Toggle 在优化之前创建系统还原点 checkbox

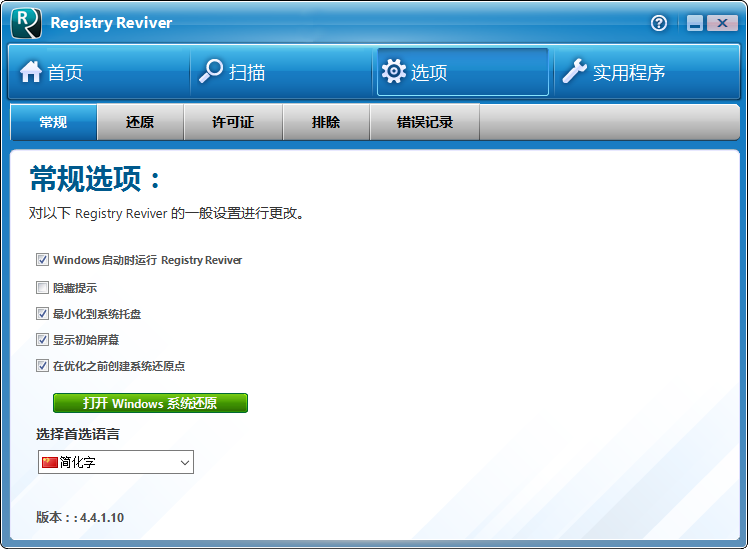click(x=43, y=366)
